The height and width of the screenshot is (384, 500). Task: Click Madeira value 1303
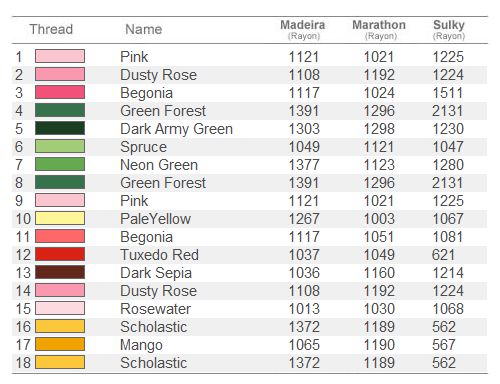pyautogui.click(x=304, y=129)
